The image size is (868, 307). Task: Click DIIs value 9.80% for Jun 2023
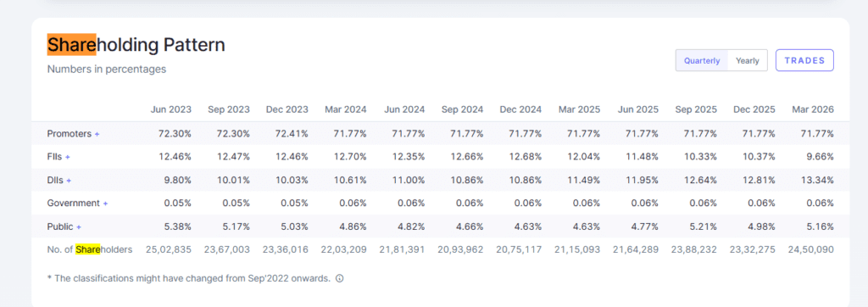pos(178,181)
